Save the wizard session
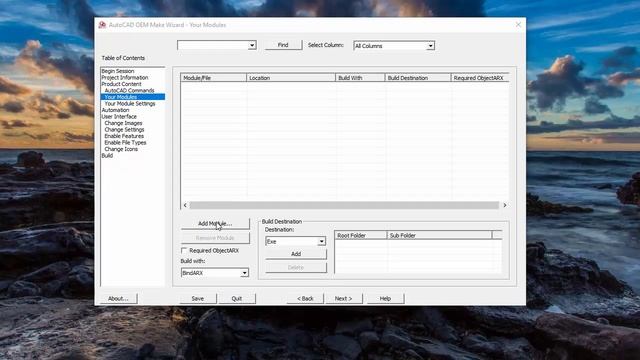 [x=198, y=299]
